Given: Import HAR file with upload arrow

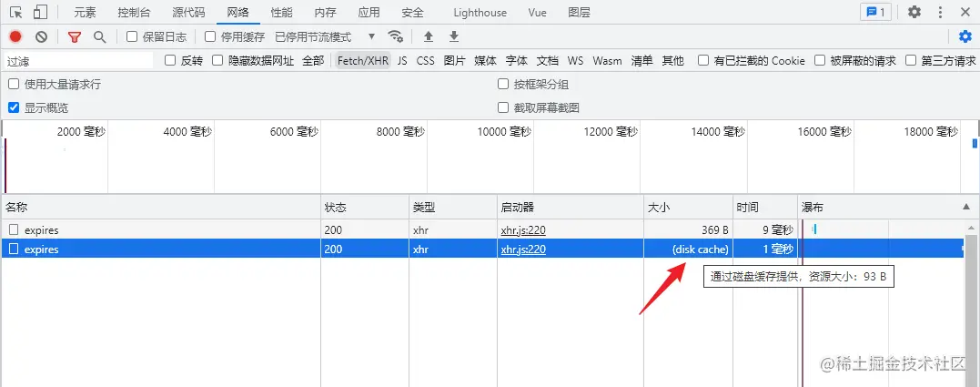Looking at the screenshot, I should tap(429, 37).
